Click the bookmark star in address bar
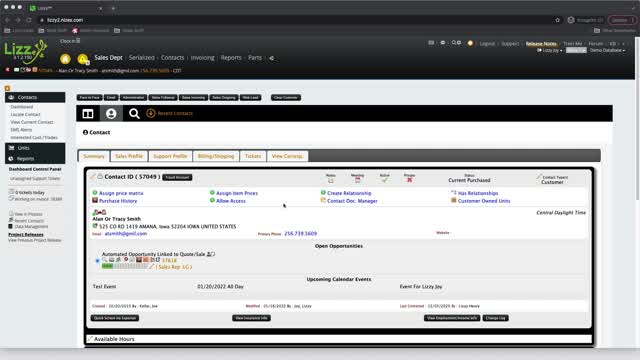Screen dimensions: 640x360 click(558, 20)
